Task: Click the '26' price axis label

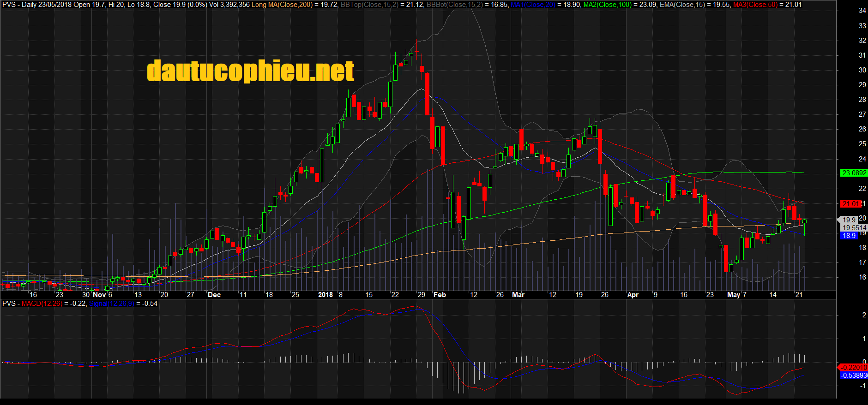Action: point(862,129)
